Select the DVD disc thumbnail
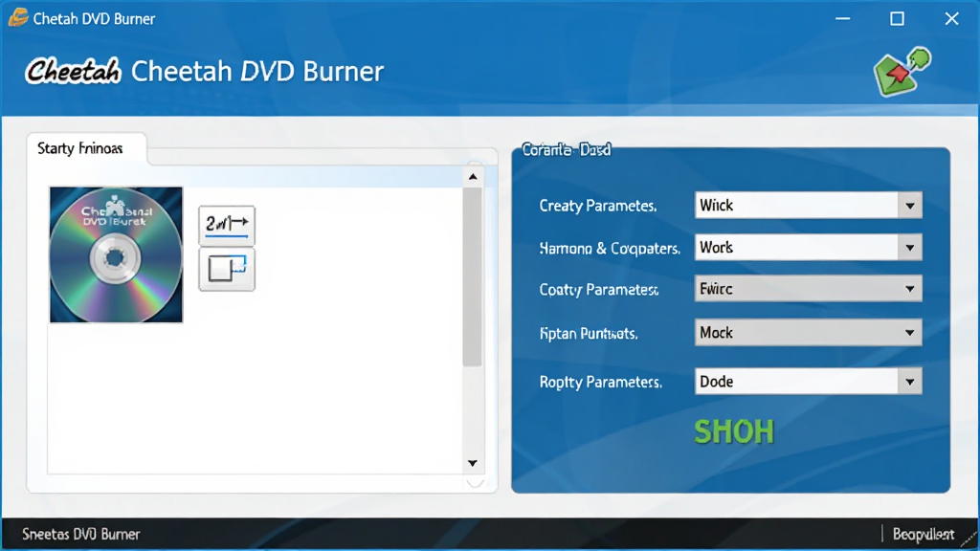980x551 pixels. 116,254
